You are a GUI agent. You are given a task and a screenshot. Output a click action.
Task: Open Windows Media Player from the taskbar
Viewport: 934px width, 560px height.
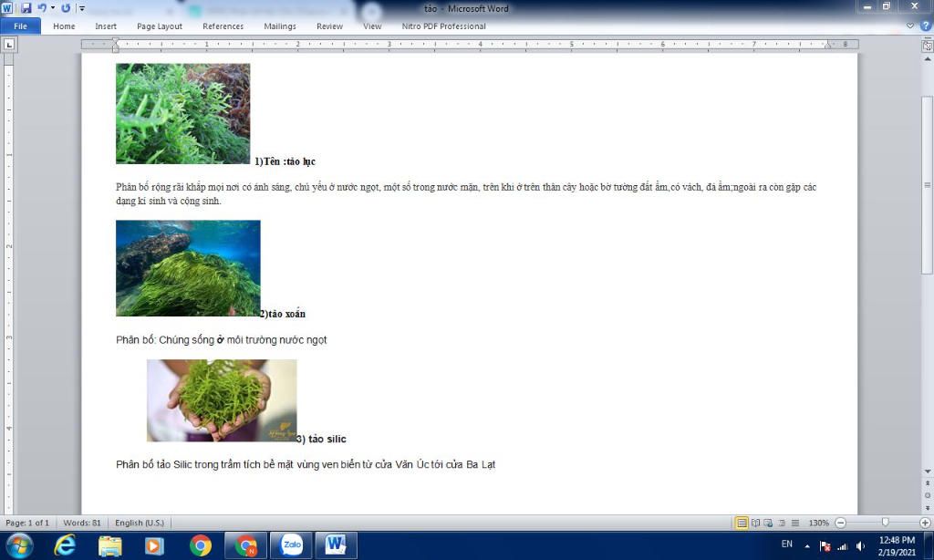pos(154,545)
